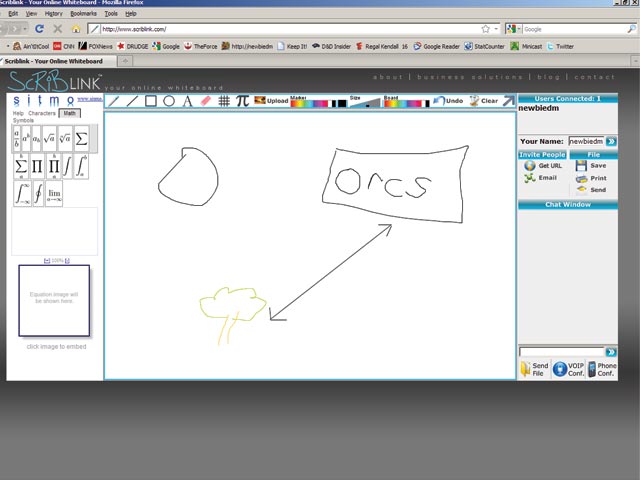Select the rectangle shape tool
This screenshot has height=480, width=640.
point(150,101)
